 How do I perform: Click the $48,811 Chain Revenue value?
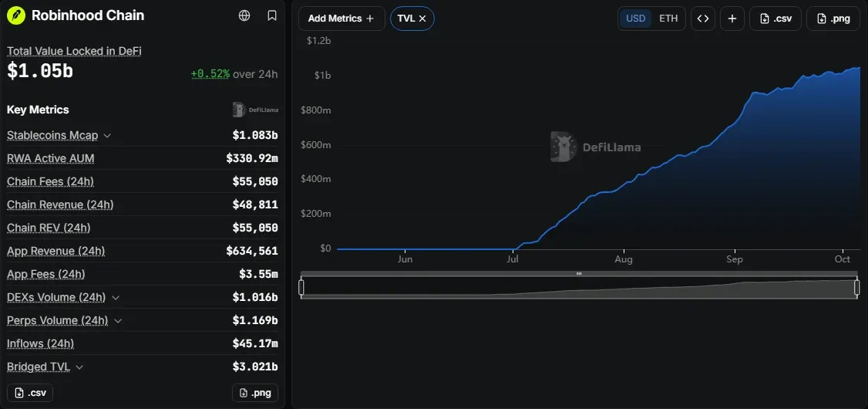tap(255, 205)
